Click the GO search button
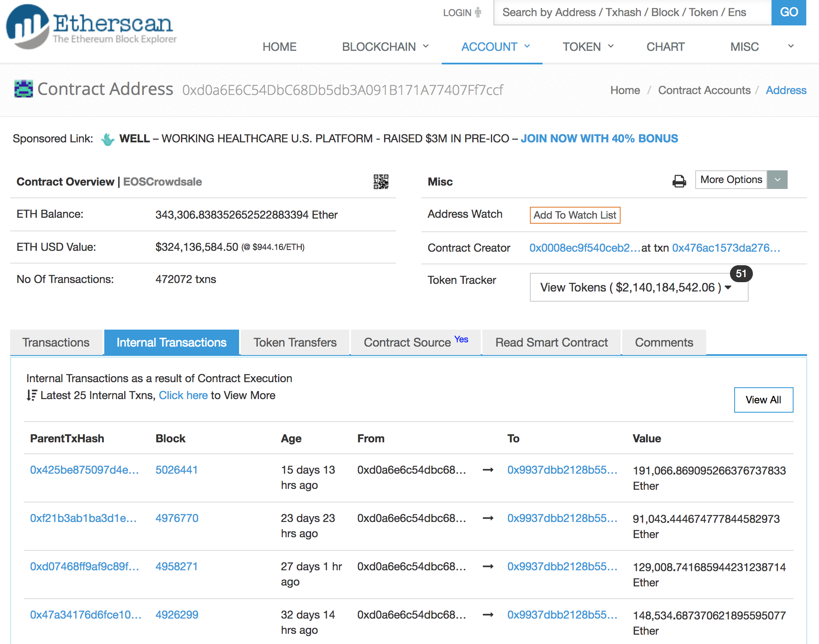 [789, 12]
